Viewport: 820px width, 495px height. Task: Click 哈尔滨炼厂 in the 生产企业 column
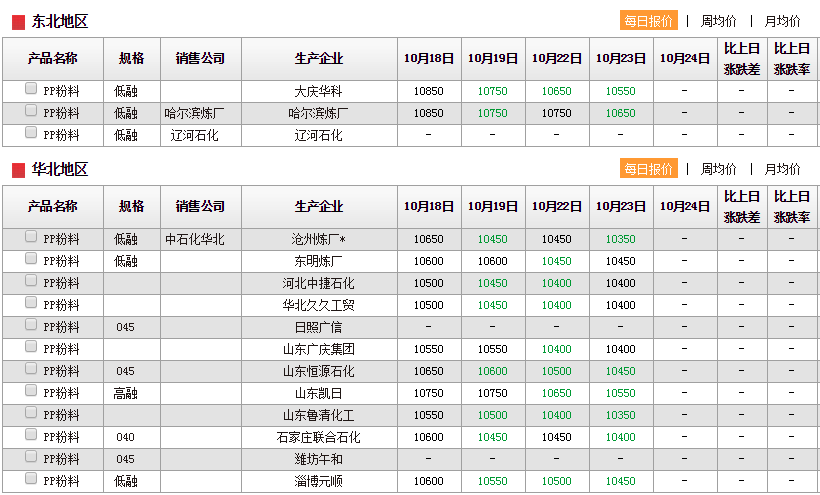(x=318, y=113)
